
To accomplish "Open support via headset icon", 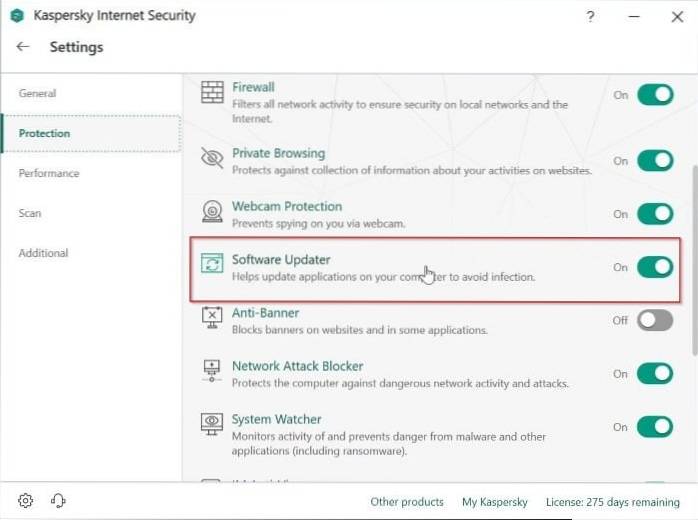I will click(58, 501).
